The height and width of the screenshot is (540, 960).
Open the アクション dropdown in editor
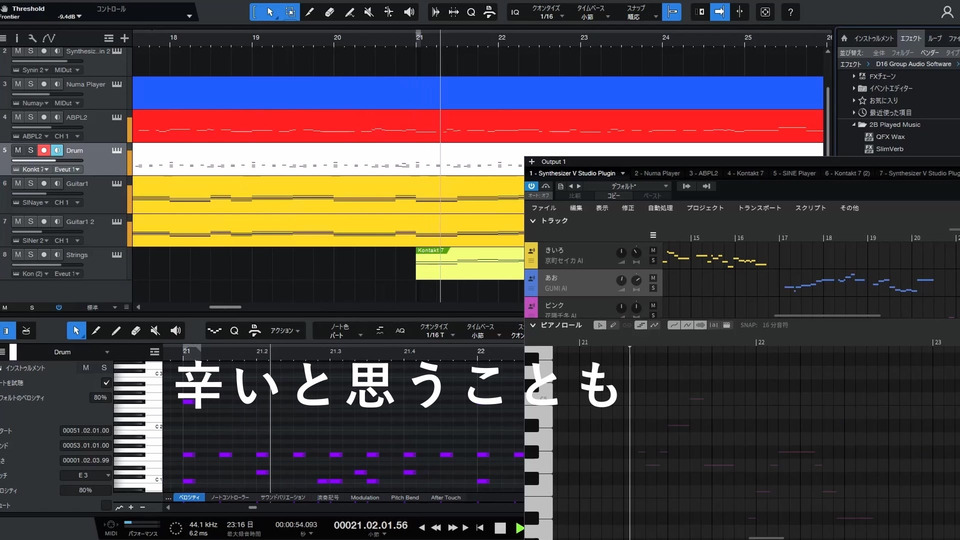click(285, 331)
